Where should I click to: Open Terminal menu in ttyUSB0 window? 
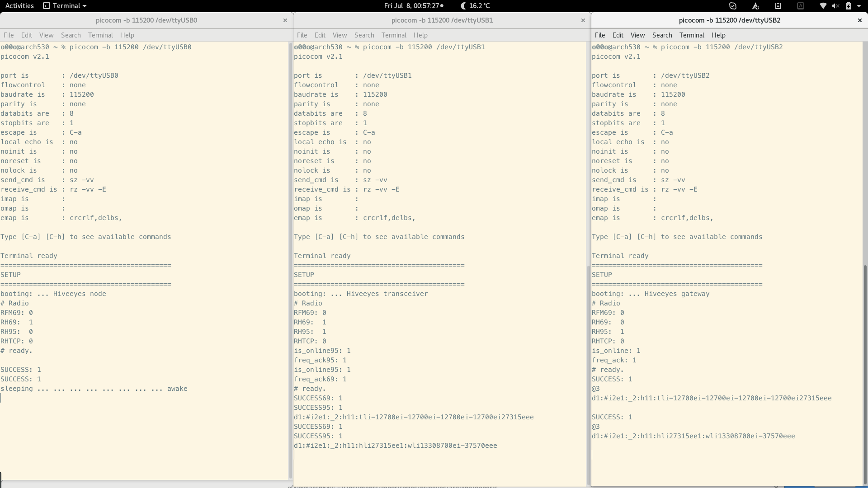point(100,35)
